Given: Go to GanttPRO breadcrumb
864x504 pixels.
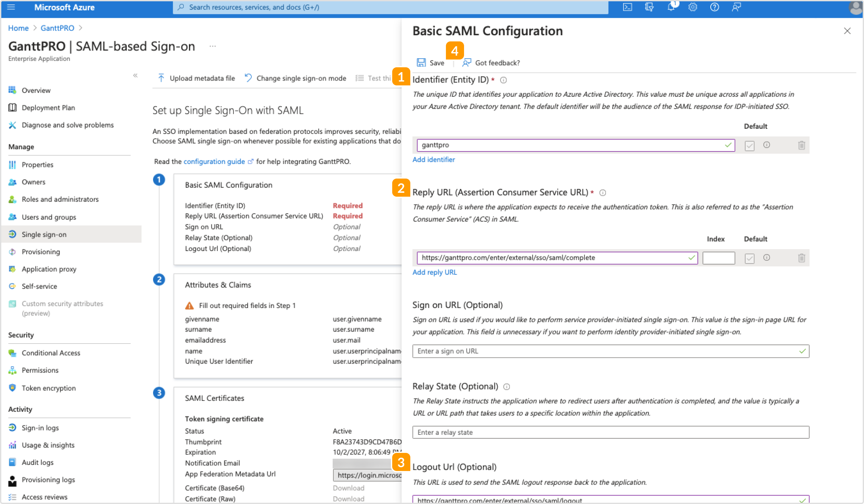Looking at the screenshot, I should point(57,28).
